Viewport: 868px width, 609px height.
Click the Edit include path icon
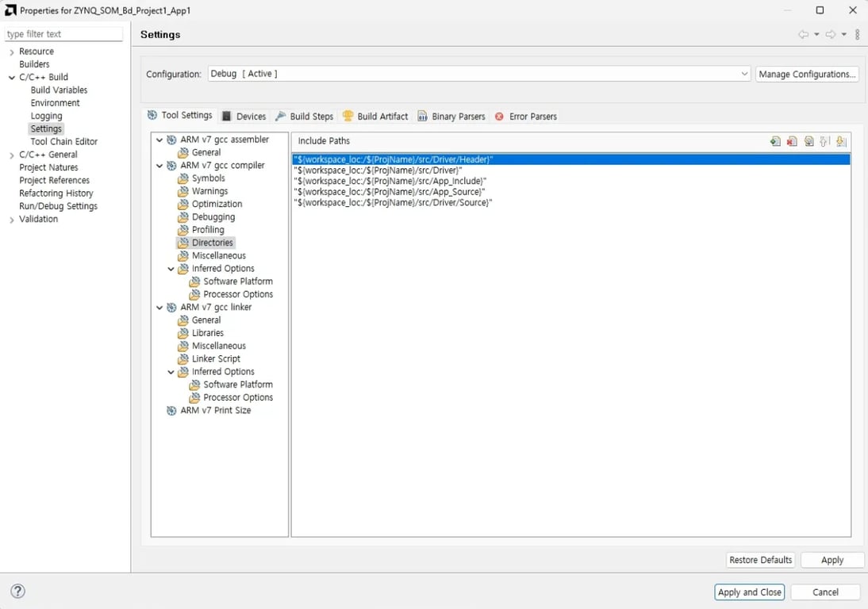(808, 142)
